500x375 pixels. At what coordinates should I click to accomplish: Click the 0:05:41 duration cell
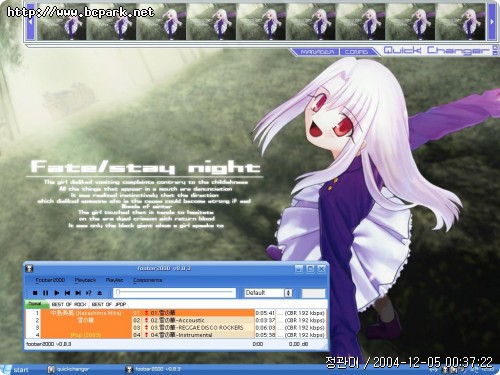[x=265, y=313]
